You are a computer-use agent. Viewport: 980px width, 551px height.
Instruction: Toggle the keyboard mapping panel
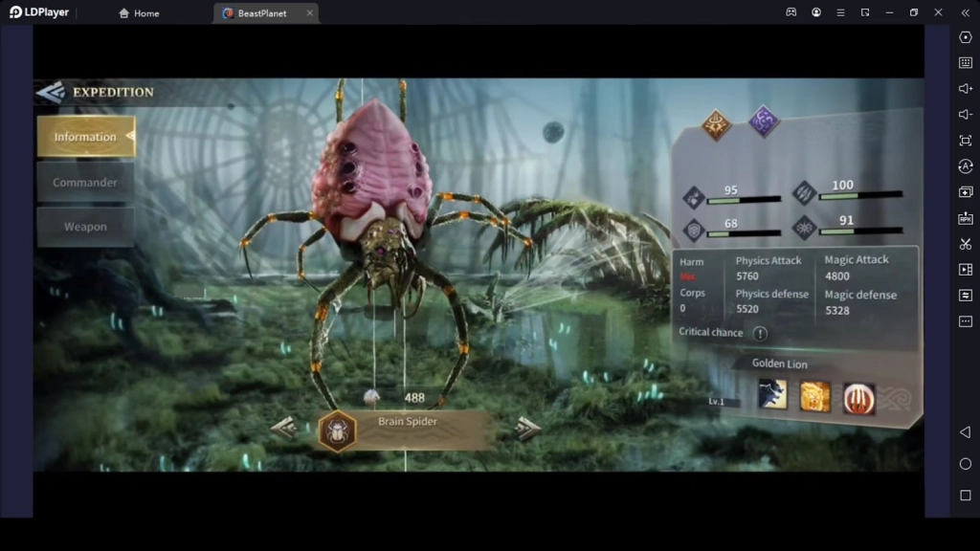tap(967, 63)
